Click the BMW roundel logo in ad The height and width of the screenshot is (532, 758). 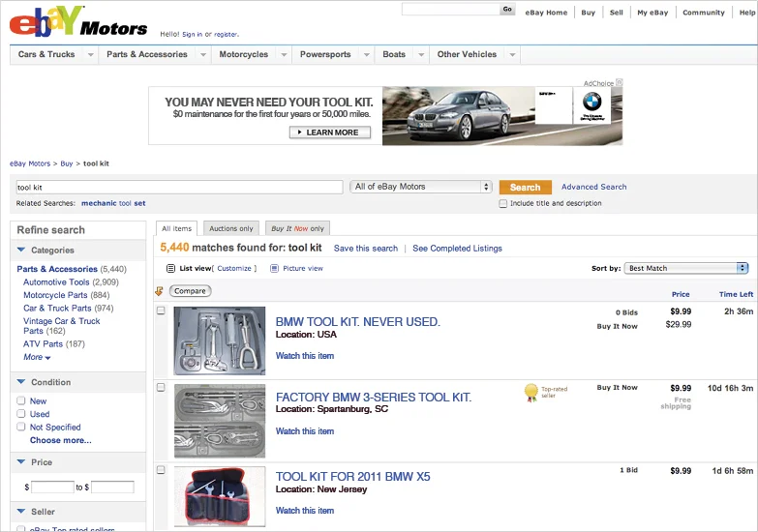(591, 102)
